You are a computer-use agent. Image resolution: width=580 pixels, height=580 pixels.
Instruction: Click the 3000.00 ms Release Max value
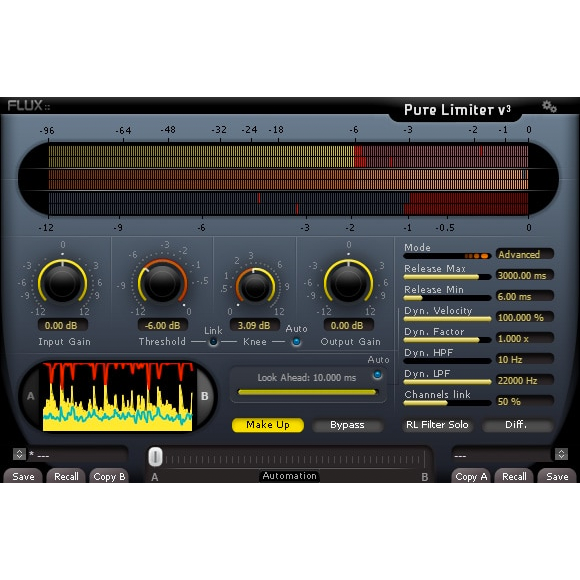pyautogui.click(x=525, y=276)
